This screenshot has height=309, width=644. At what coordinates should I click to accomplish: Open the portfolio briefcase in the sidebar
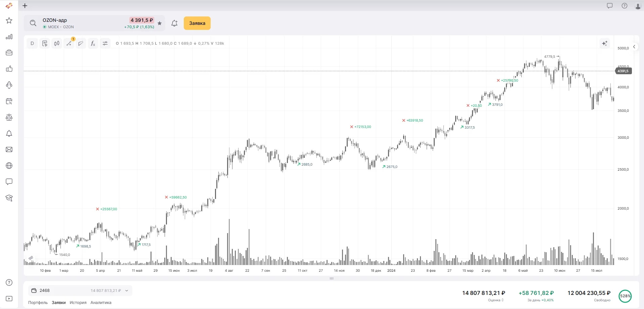pos(9,53)
